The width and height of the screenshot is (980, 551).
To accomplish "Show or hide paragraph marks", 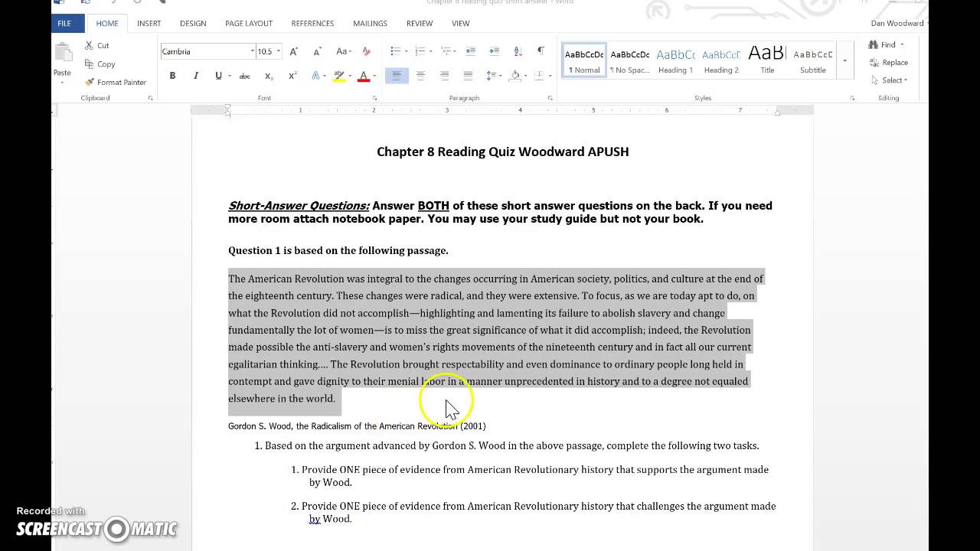I will [x=541, y=51].
